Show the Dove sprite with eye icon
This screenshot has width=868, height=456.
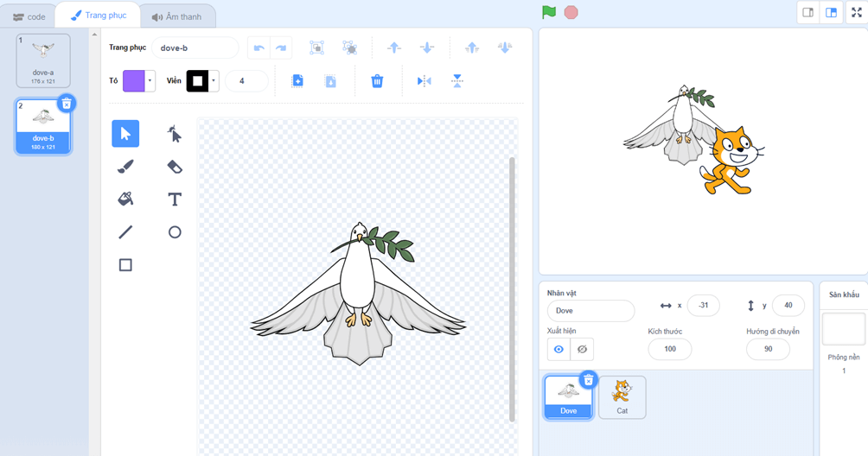[558, 349]
